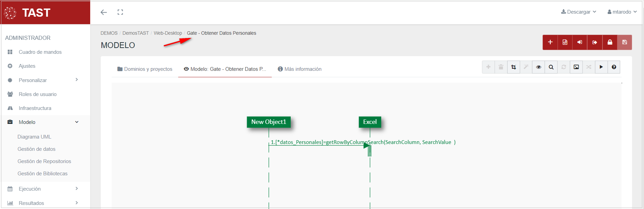Run the model with the play button
Screen dimensions: 644x209
pyautogui.click(x=601, y=67)
